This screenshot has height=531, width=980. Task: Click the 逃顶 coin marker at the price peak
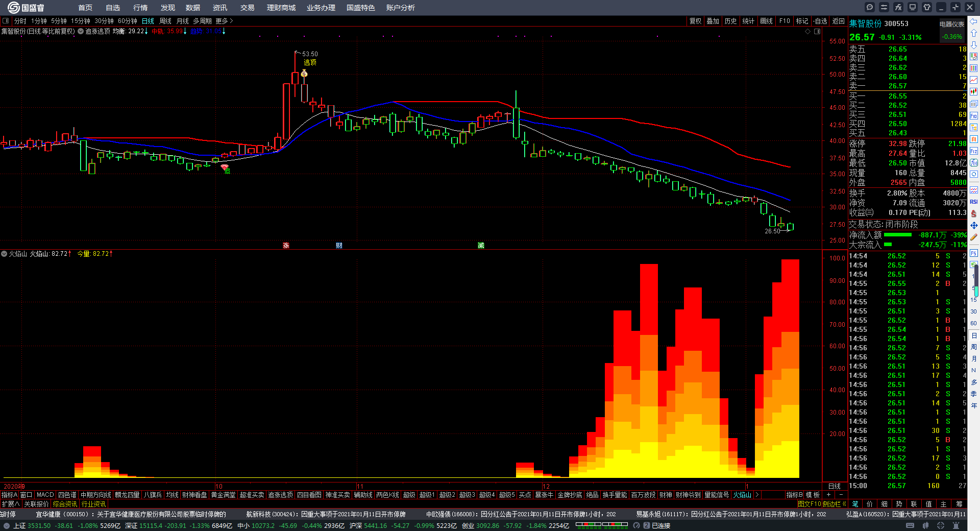[304, 74]
